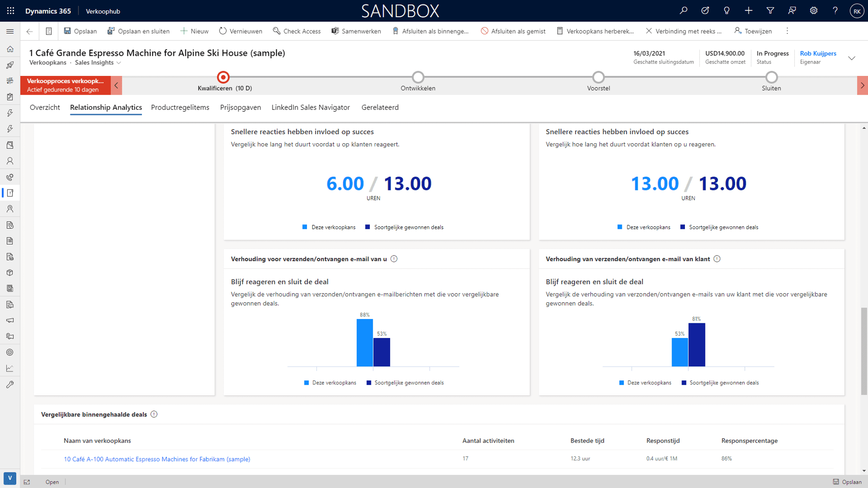
Task: Open the Productregelitems tab
Action: click(x=180, y=107)
